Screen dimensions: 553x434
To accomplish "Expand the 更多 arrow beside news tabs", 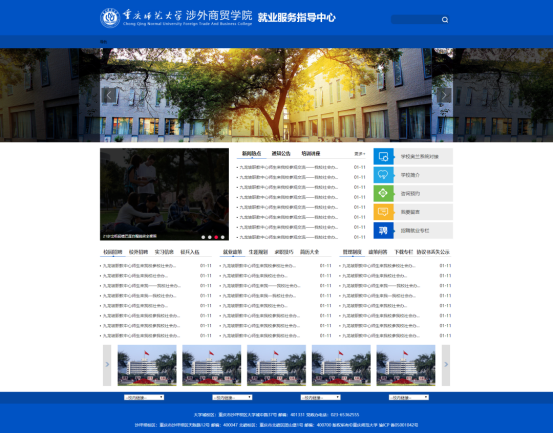I will coord(360,154).
